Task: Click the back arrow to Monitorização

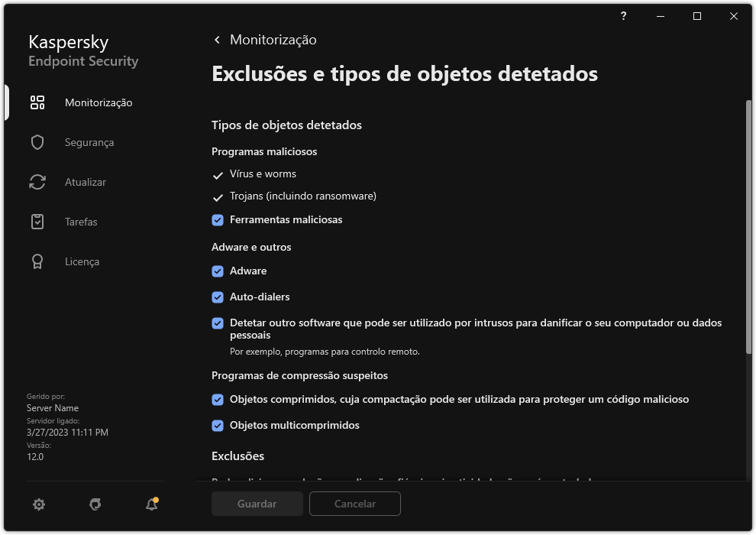Action: [217, 39]
